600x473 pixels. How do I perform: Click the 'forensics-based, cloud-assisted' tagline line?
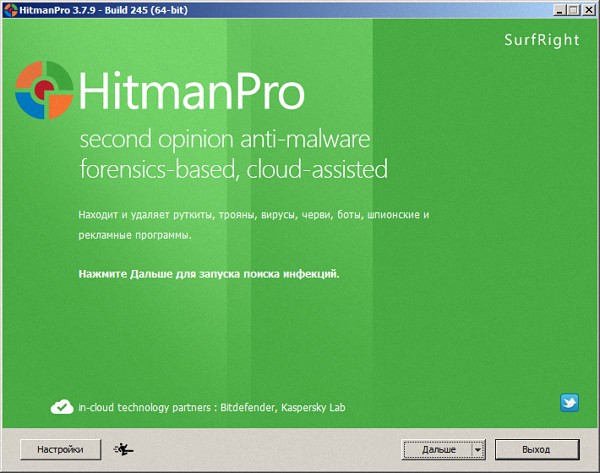click(233, 169)
